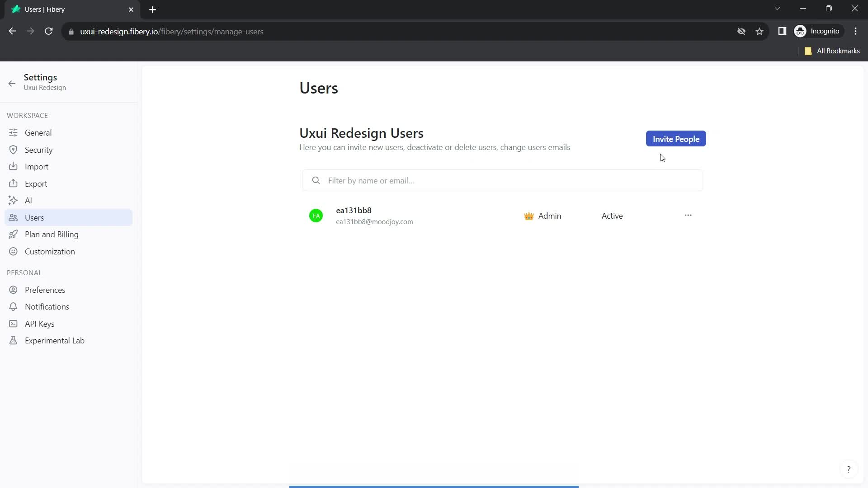Click the Admin crown icon for ea131bb8
This screenshot has height=488, width=868.
[529, 216]
